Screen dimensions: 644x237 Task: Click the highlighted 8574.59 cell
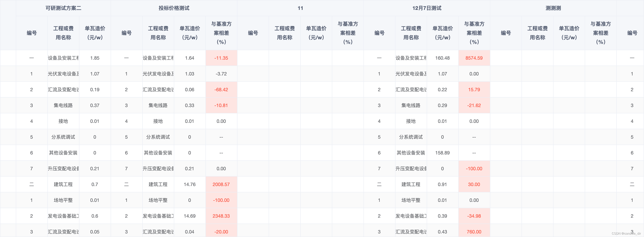(x=474, y=58)
